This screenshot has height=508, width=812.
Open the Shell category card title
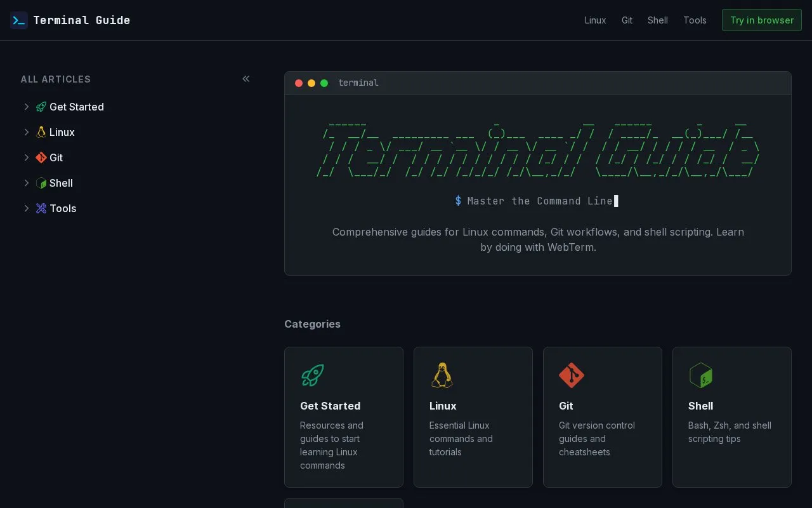tap(700, 406)
